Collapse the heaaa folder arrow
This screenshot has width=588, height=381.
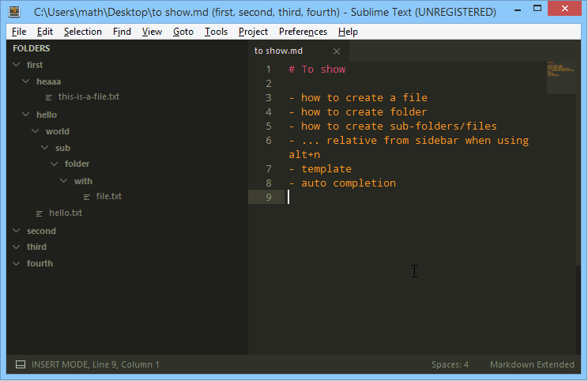[25, 81]
